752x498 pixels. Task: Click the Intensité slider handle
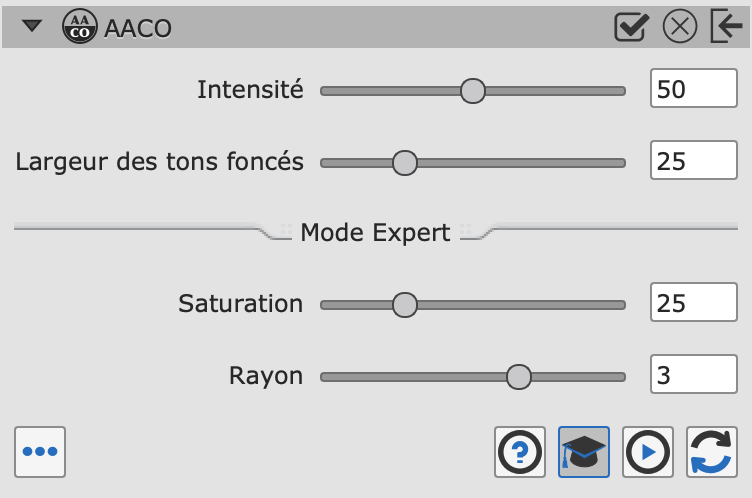coord(472,91)
